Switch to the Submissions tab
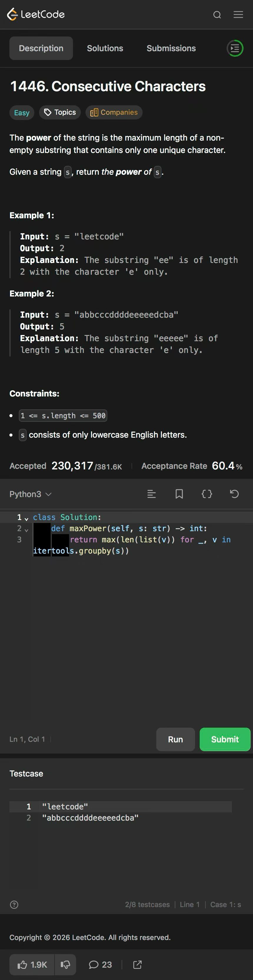The image size is (253, 980). [x=171, y=48]
